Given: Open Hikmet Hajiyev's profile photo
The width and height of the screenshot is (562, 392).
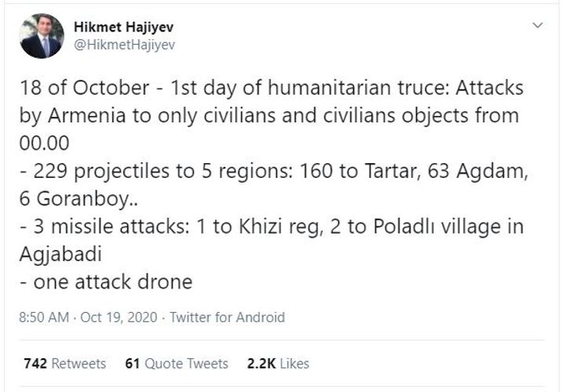Looking at the screenshot, I should [x=41, y=36].
